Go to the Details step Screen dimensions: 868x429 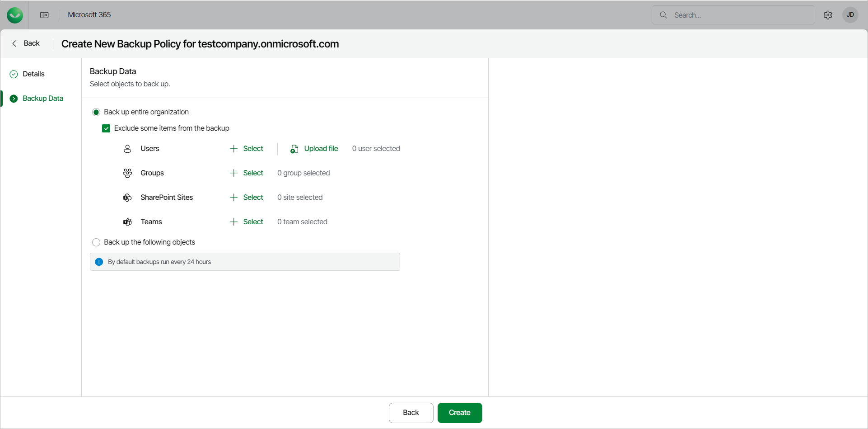click(x=33, y=74)
